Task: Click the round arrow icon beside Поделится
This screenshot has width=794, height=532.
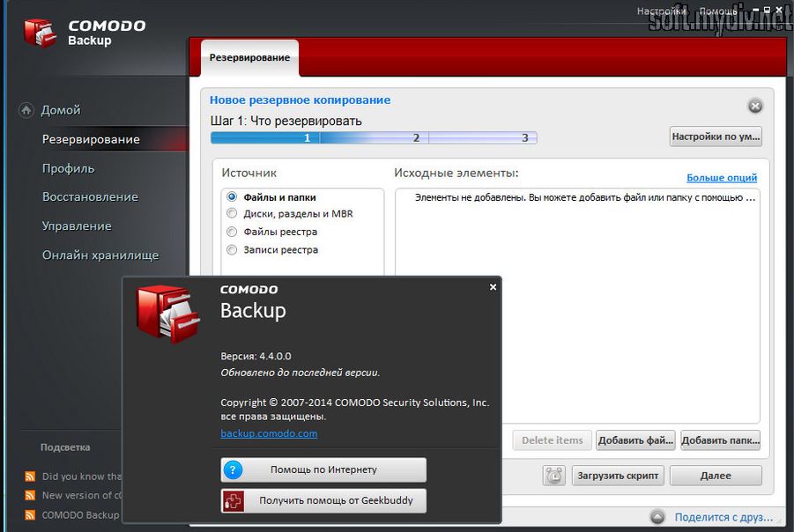Action: click(657, 517)
